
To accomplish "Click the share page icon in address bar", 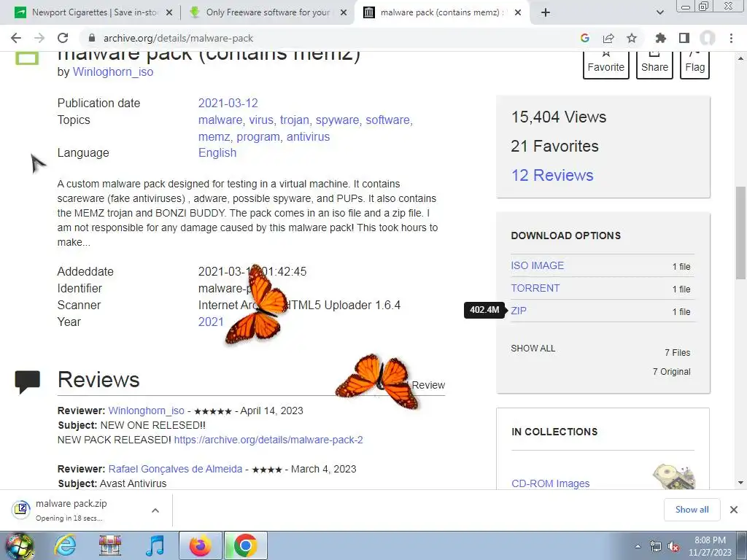I will tap(608, 38).
